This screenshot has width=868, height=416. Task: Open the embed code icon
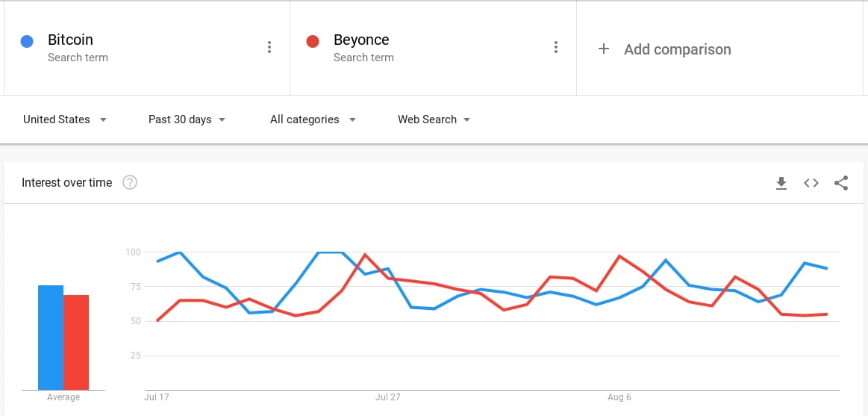[x=811, y=183]
